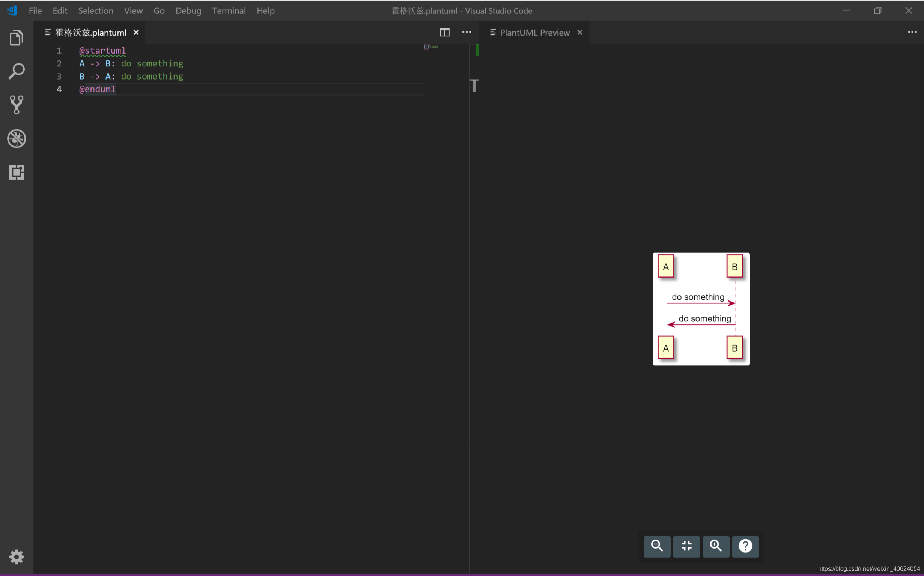The height and width of the screenshot is (576, 924).
Task: Open the Debug view in activity bar
Action: [x=17, y=138]
